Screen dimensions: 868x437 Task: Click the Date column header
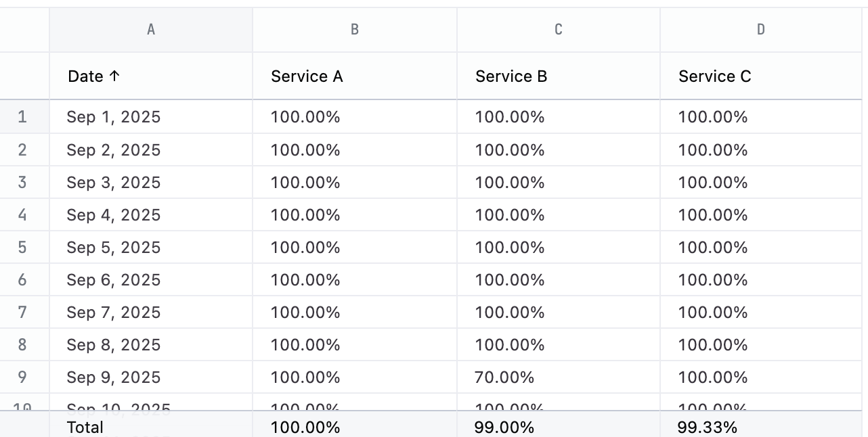[86, 76]
